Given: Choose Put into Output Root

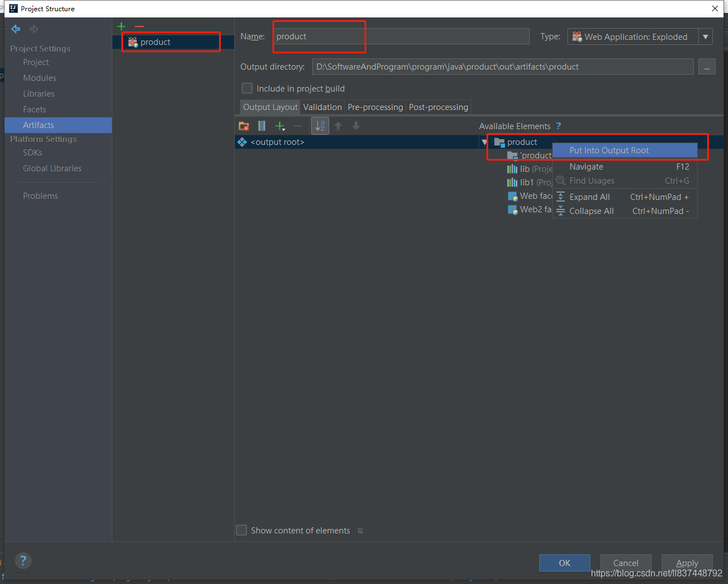Looking at the screenshot, I should [625, 150].
